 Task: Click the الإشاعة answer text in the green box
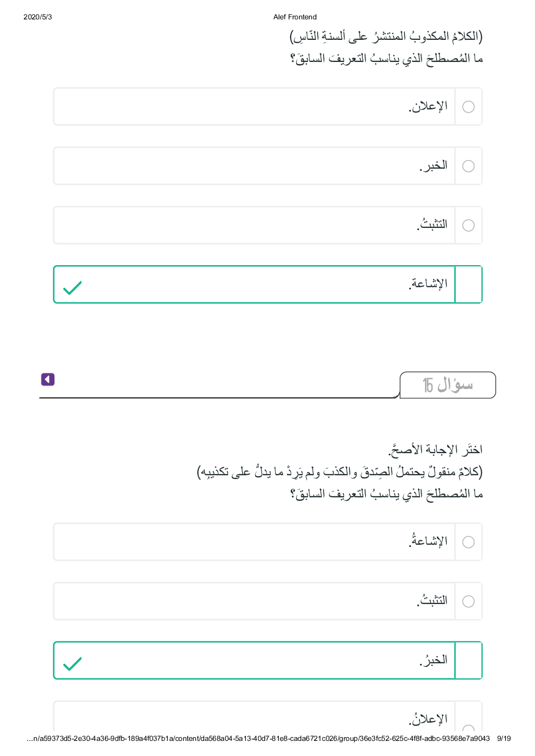428,284
